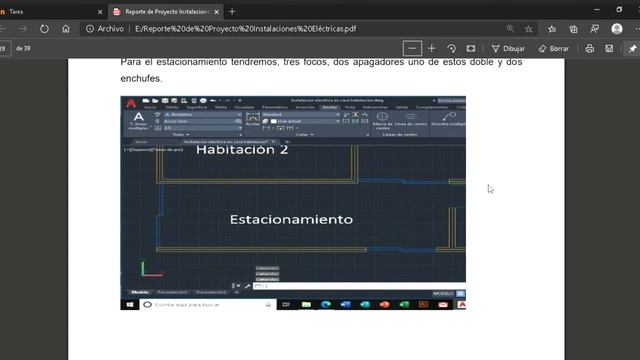
Task: Add this page to favorites star
Action: [529, 29]
